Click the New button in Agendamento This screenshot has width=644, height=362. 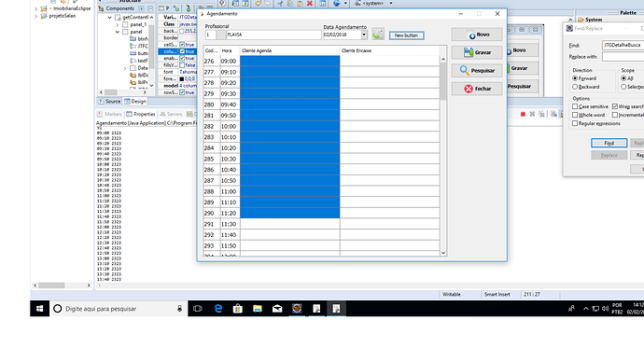click(x=406, y=35)
